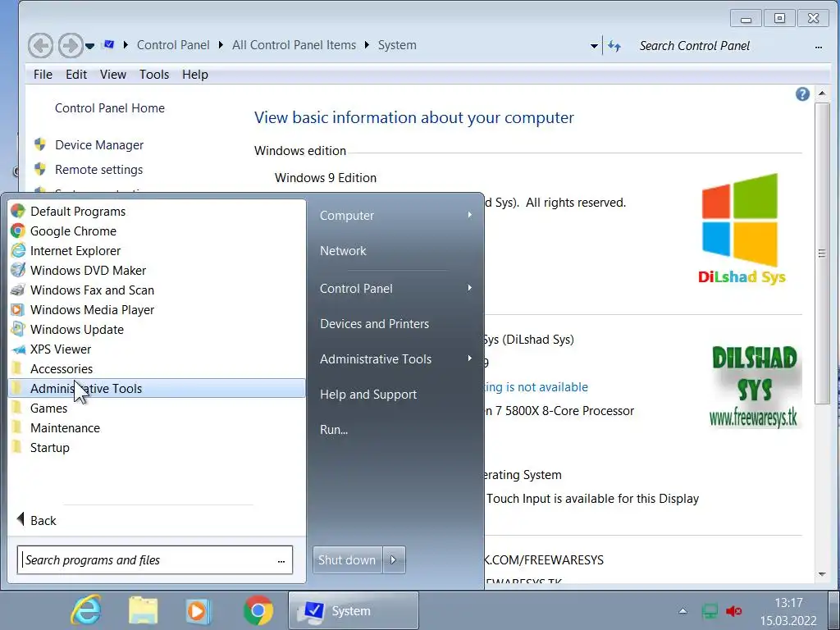This screenshot has width=840, height=630.
Task: Expand the Administrative Tools folder in programs list
Action: (157, 388)
